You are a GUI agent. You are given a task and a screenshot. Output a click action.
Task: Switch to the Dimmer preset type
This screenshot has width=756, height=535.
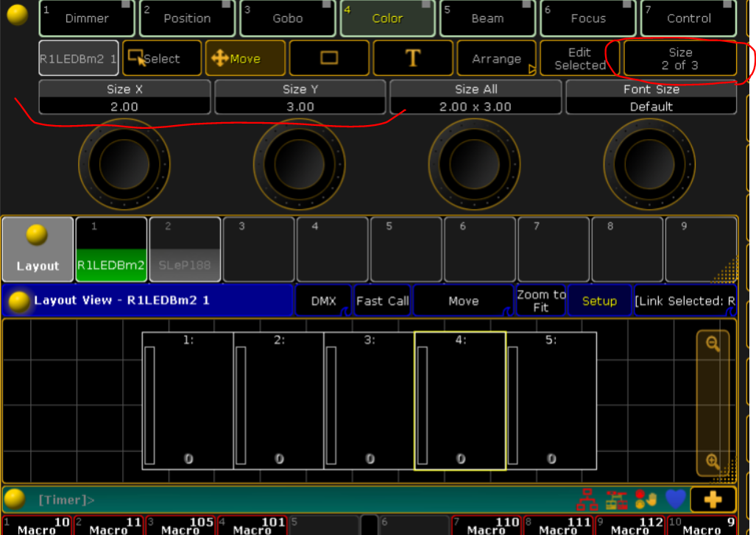(87, 18)
